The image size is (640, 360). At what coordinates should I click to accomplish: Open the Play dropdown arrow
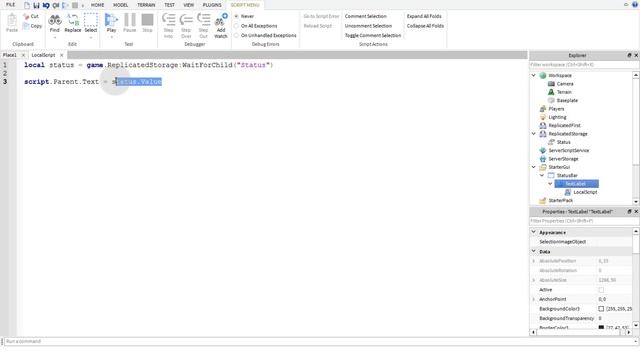pos(111,37)
